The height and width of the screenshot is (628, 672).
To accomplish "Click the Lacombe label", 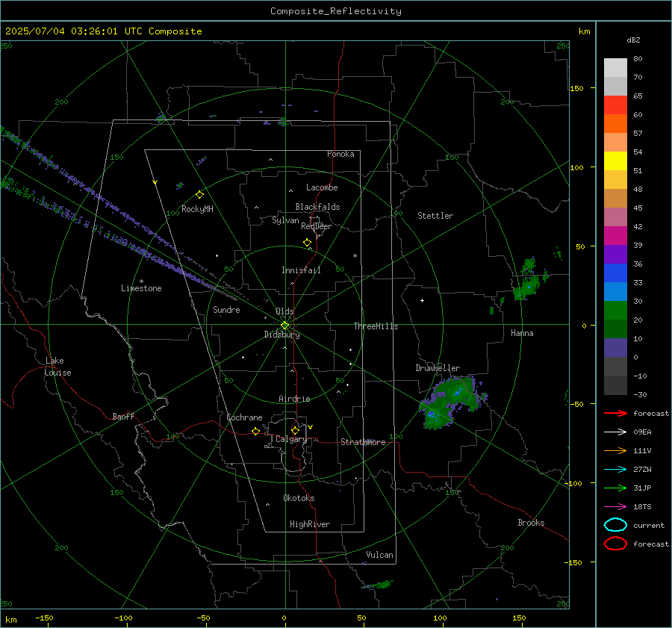I will 322,187.
